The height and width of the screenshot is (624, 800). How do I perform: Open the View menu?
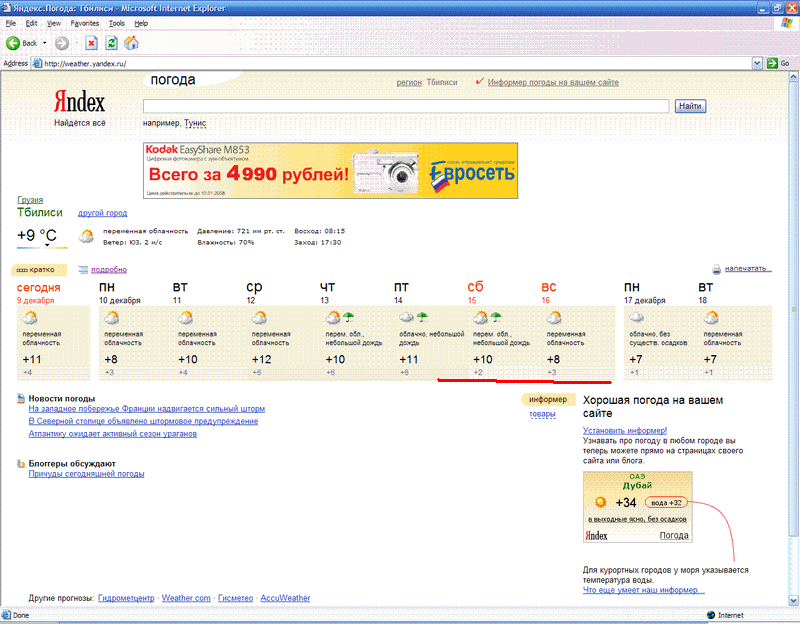pos(54,23)
